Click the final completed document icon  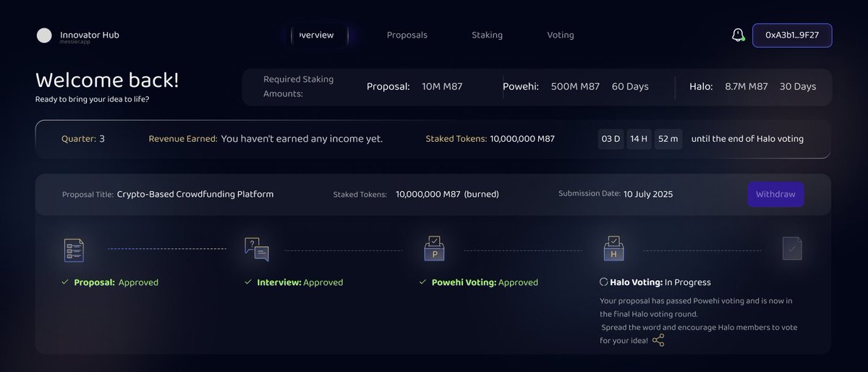pyautogui.click(x=793, y=249)
